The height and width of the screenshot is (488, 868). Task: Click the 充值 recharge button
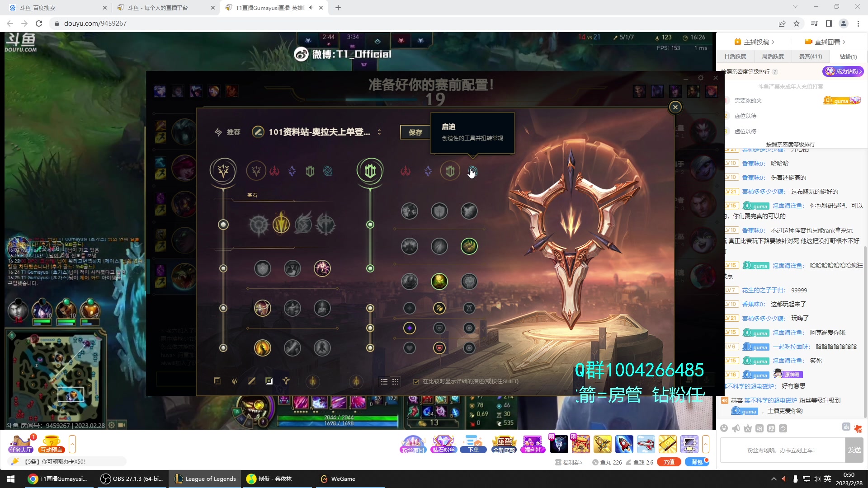point(669,462)
